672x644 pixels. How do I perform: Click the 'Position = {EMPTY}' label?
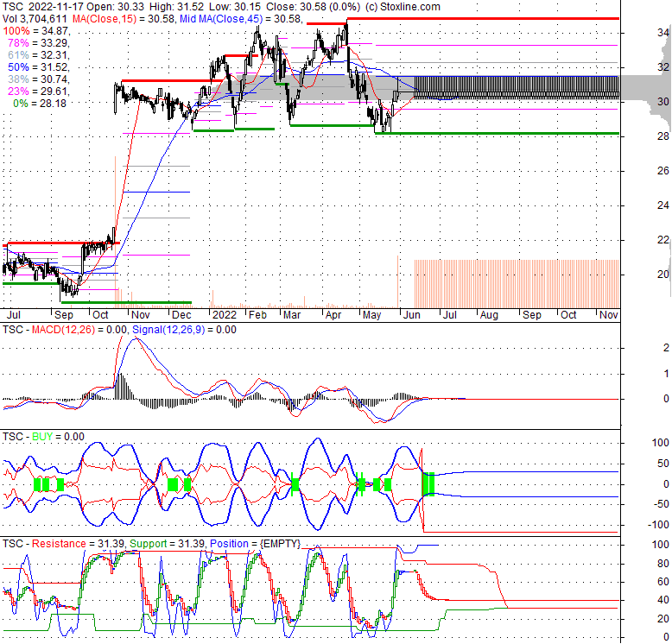[x=255, y=543]
